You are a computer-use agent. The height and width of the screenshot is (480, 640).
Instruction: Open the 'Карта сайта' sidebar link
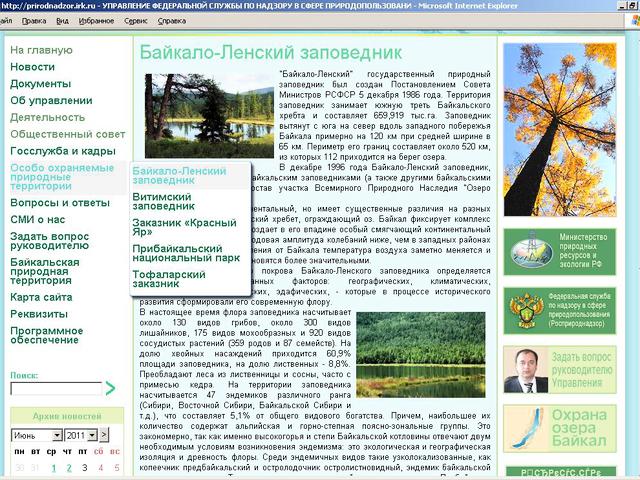(41, 297)
